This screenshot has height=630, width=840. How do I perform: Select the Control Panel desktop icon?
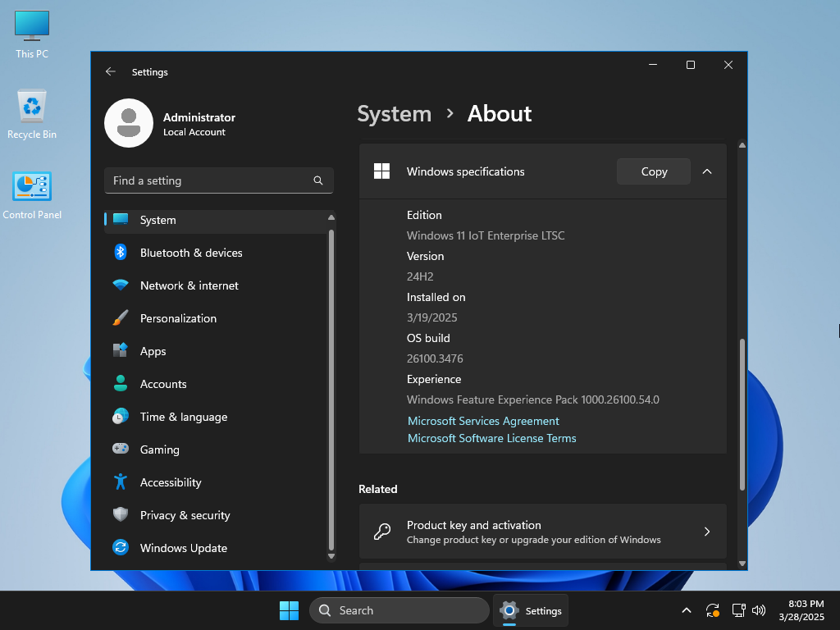(32, 195)
